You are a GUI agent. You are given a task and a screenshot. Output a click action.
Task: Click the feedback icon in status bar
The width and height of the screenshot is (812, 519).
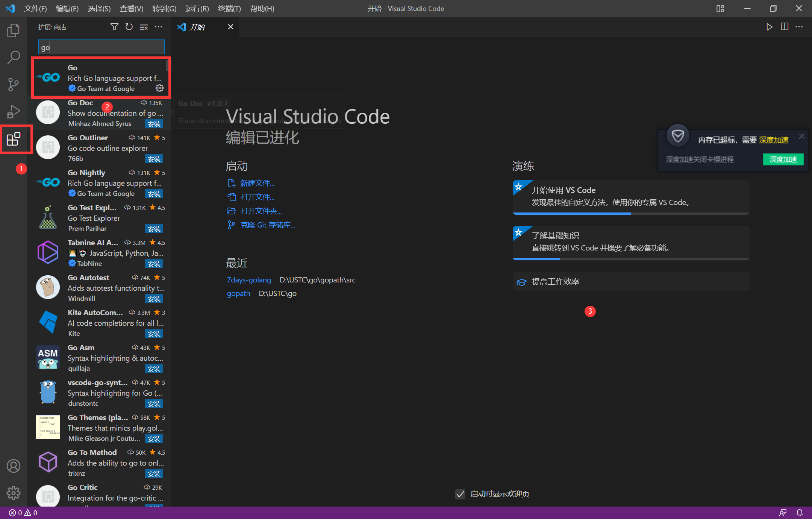point(783,513)
